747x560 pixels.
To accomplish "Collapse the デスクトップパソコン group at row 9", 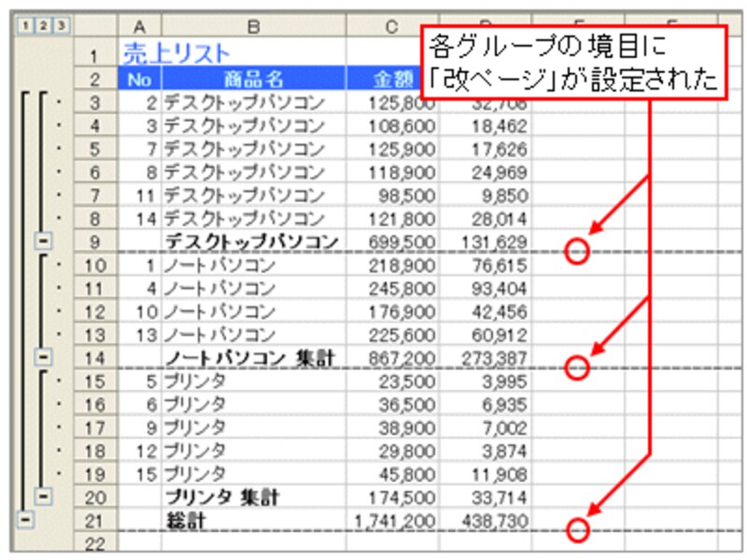I will click(x=42, y=242).
